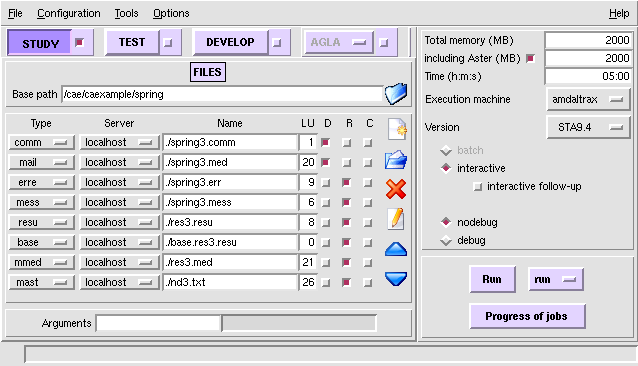
Task: Click the LU field showing 26
Action: click(308, 282)
